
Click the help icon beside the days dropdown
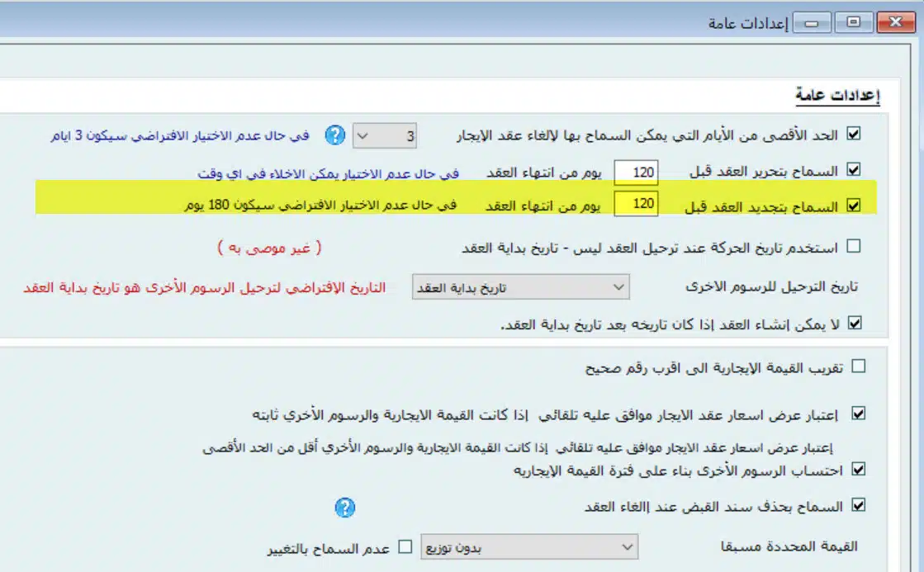(334, 135)
